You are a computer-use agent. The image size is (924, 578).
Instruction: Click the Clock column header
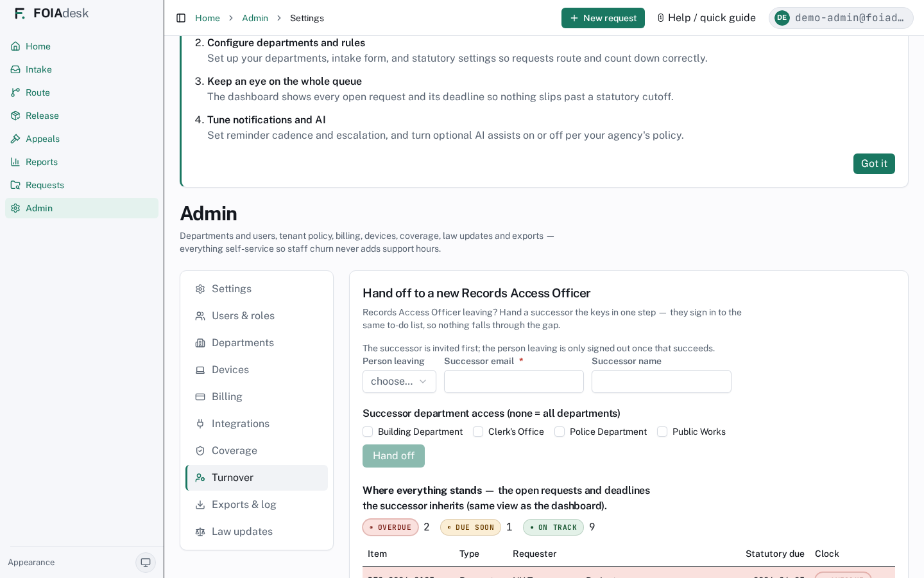827,554
